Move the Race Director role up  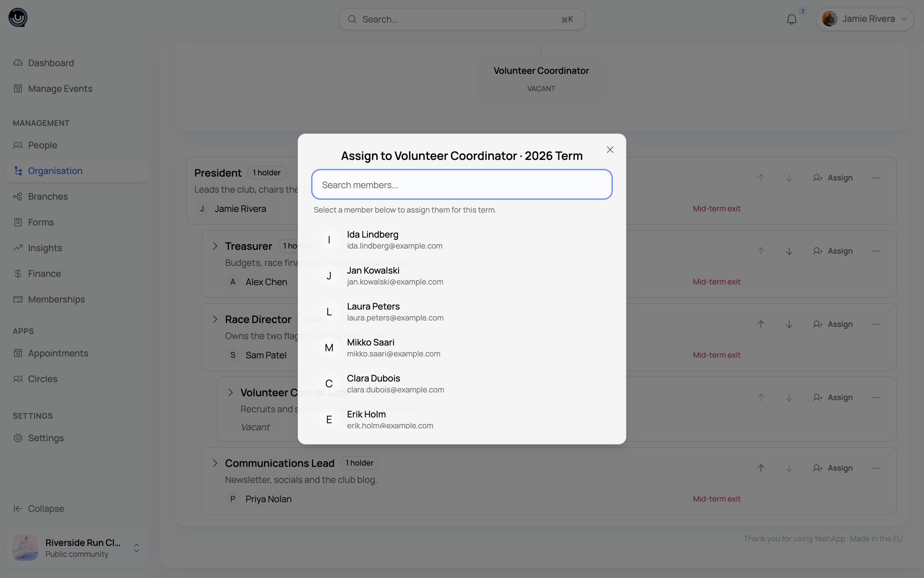click(x=761, y=324)
